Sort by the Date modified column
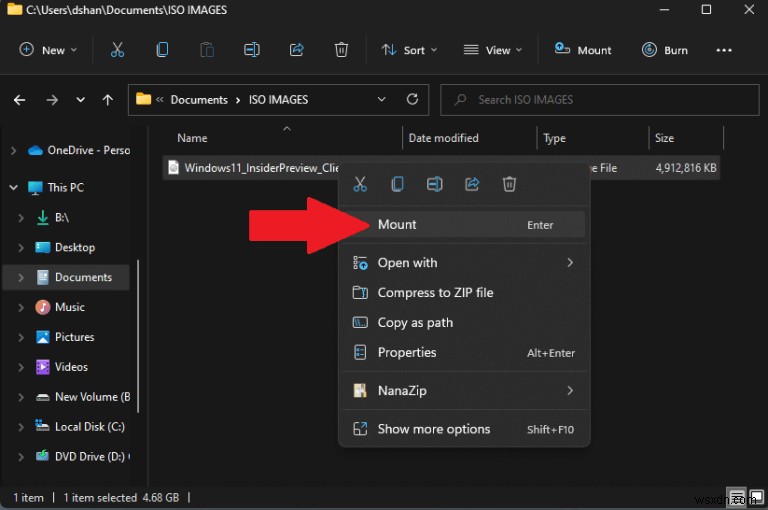 click(x=443, y=138)
